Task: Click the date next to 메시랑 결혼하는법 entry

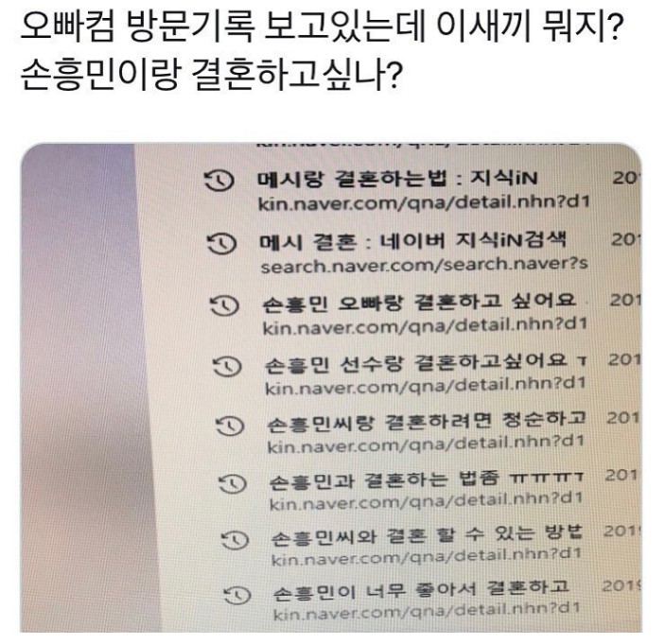Action: click(x=625, y=179)
